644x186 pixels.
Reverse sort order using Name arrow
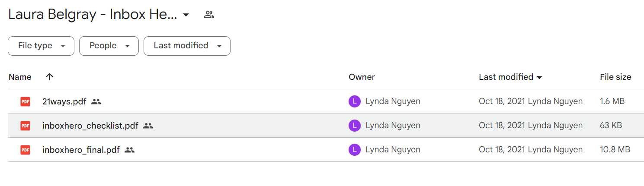49,77
